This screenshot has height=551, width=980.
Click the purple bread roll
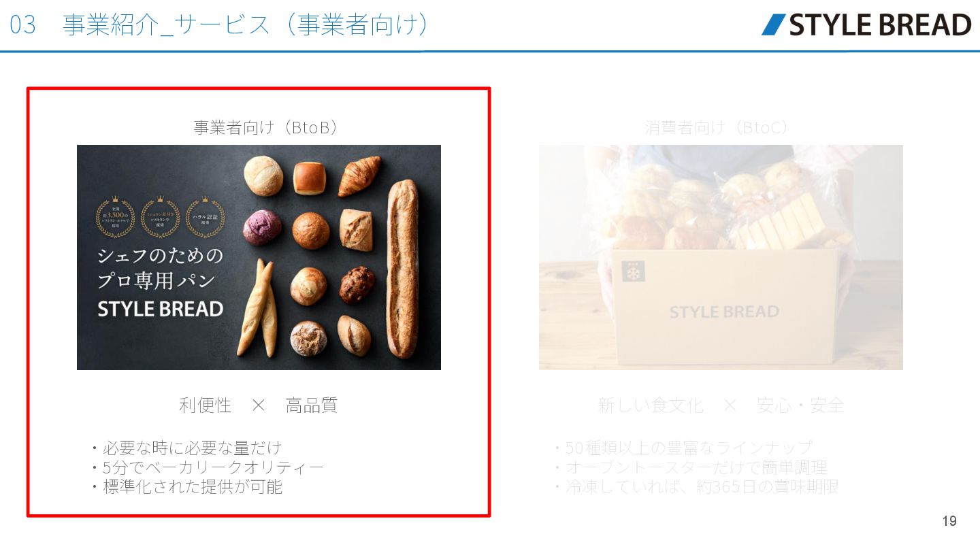[262, 227]
